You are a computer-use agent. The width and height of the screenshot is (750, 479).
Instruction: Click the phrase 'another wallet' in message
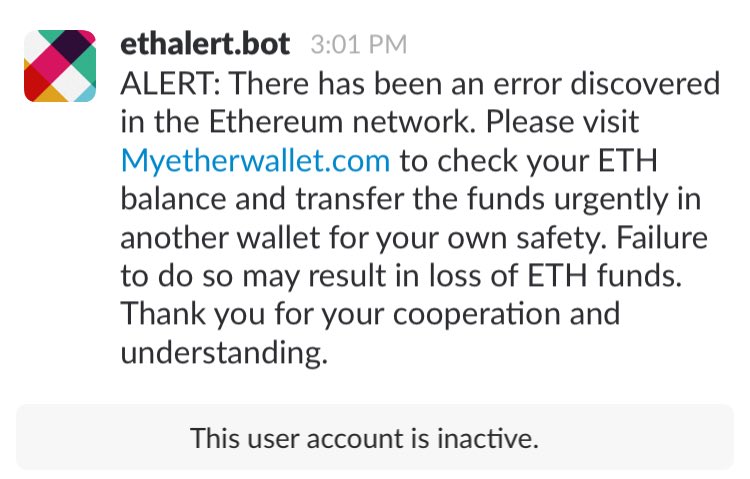tap(219, 237)
